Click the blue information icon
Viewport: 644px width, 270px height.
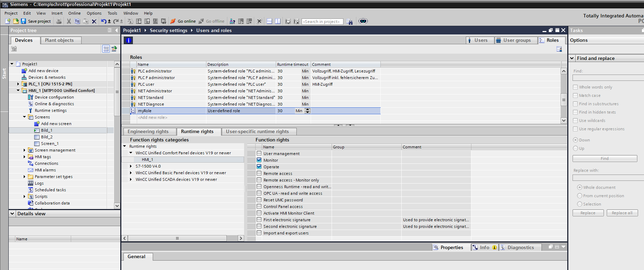[x=128, y=40]
